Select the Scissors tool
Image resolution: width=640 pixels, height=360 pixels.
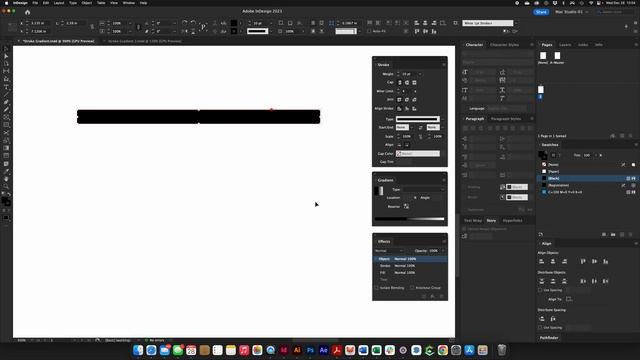tap(6, 133)
